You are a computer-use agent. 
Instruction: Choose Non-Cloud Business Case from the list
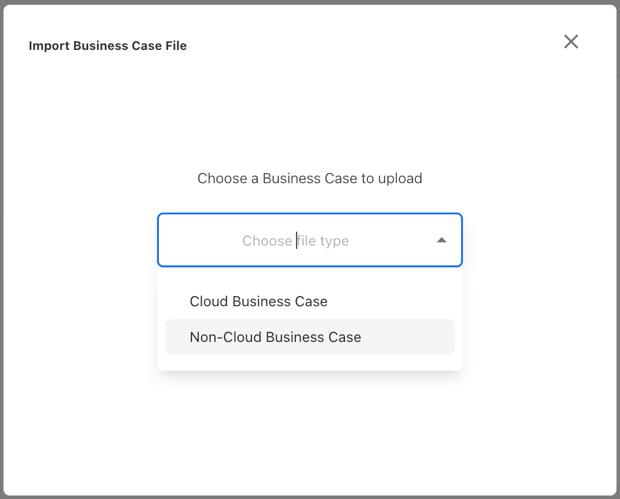click(x=275, y=337)
